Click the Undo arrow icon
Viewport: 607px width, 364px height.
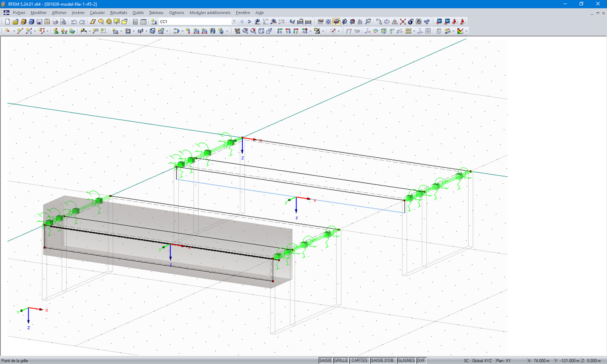74,21
